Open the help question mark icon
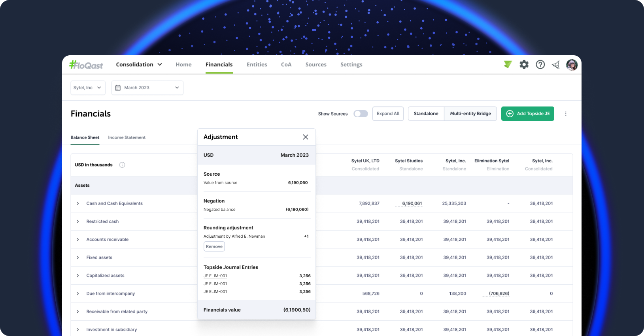The width and height of the screenshot is (644, 336). [x=540, y=64]
